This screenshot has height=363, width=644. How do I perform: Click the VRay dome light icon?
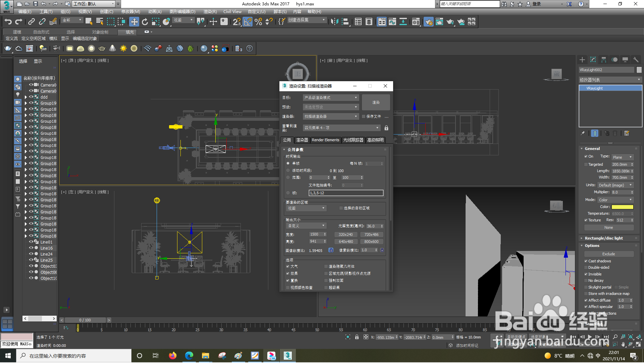coord(80,49)
